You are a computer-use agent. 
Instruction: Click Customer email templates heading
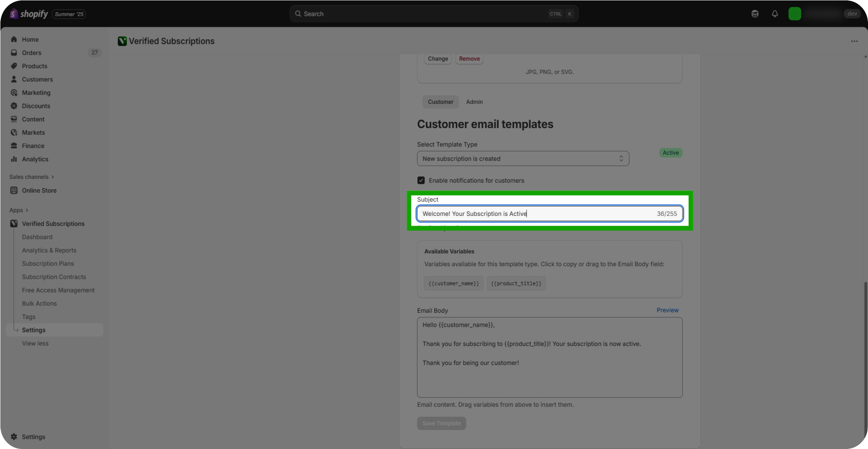pos(485,124)
